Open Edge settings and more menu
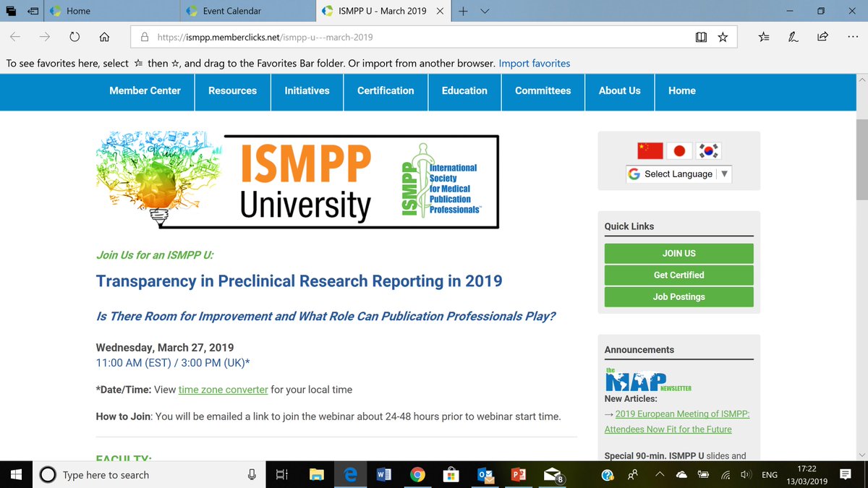This screenshot has width=868, height=488. point(852,37)
